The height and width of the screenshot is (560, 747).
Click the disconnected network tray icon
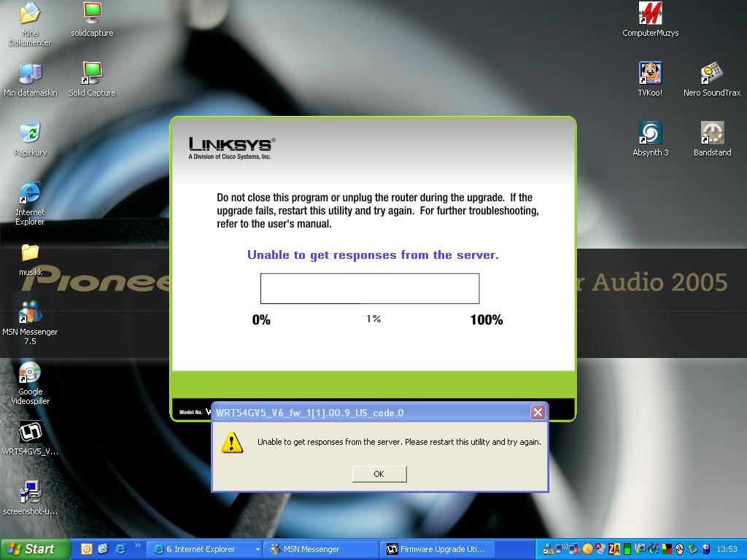(575, 549)
